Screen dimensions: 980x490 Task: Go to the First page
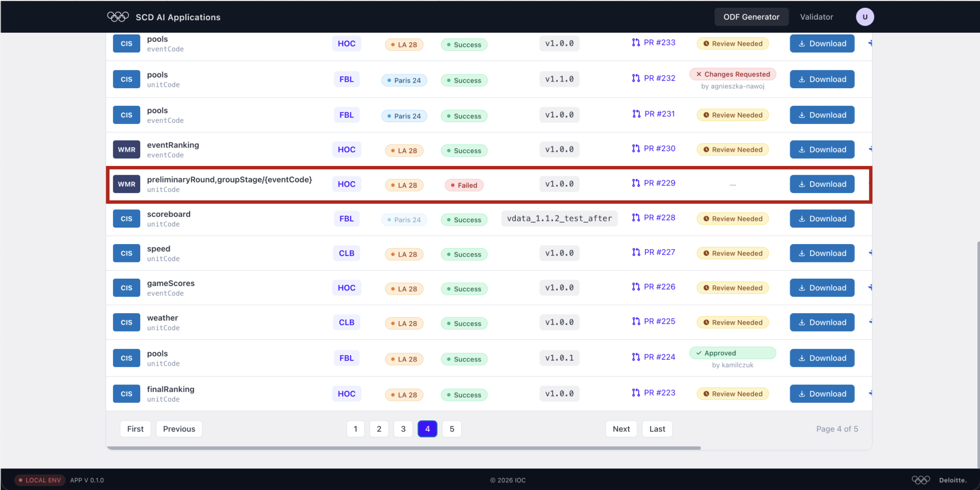(x=135, y=429)
